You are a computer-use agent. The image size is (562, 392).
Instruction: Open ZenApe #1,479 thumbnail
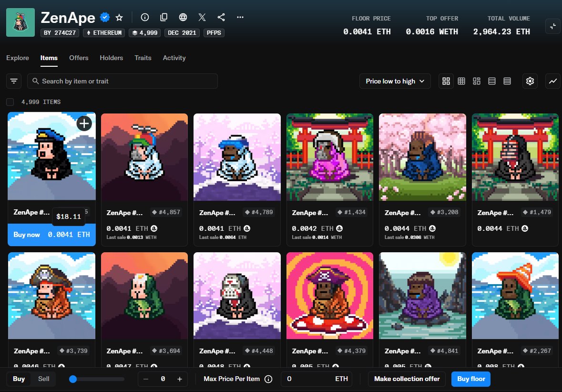point(515,157)
